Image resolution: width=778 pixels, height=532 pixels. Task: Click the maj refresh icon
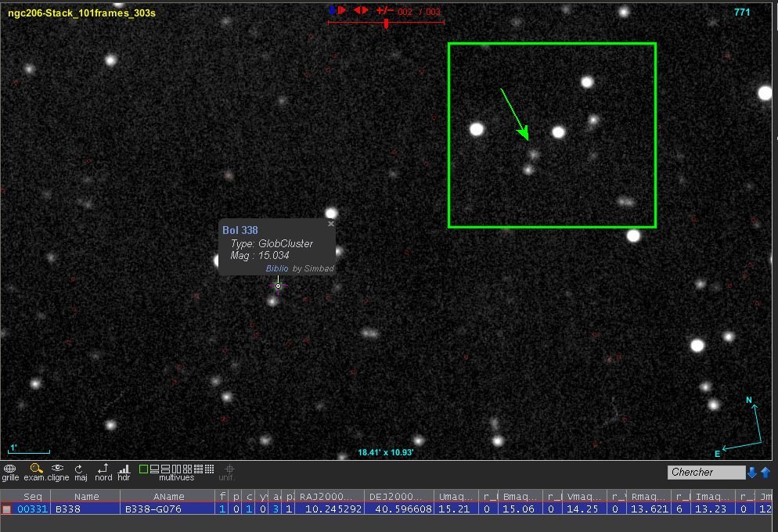coord(80,469)
